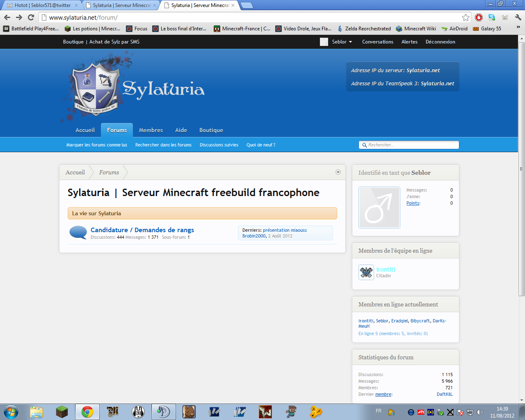This screenshot has width=525, height=420.
Task: Click the Chrome reload page icon
Action: click(31, 17)
